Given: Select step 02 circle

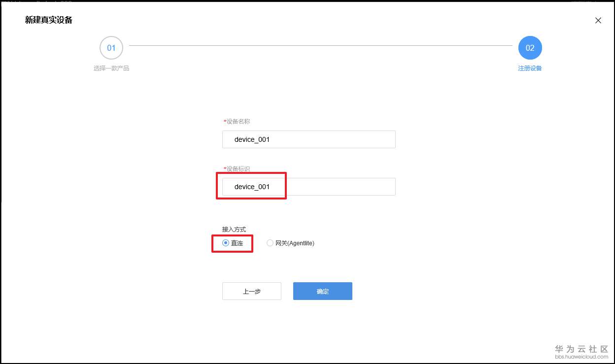Looking at the screenshot, I should pyautogui.click(x=530, y=48).
